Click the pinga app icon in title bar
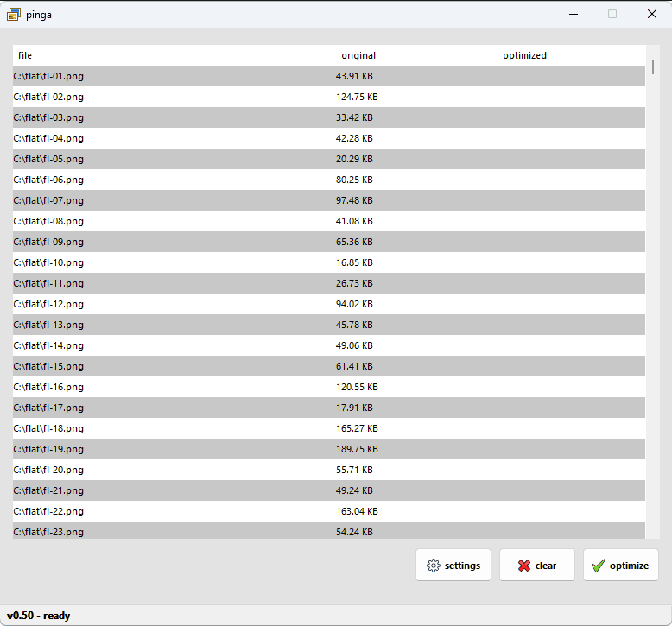 coord(13,15)
